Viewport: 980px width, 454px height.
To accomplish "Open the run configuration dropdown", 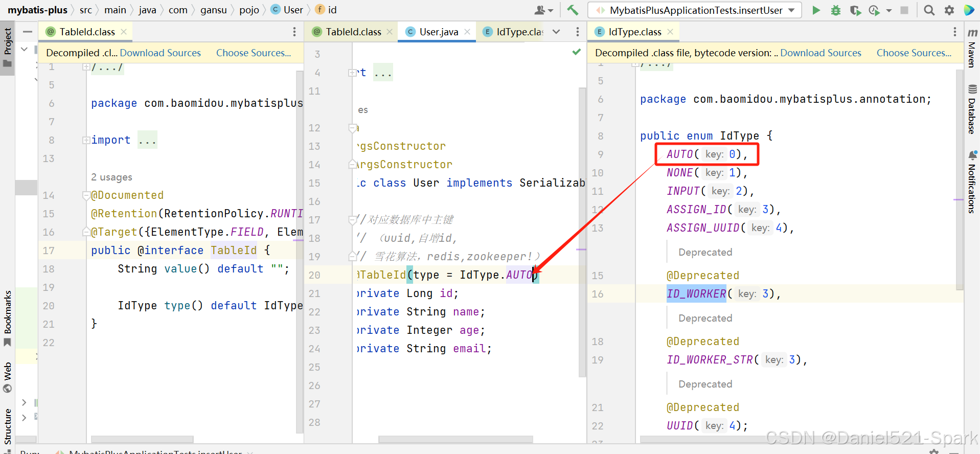I will 695,10.
